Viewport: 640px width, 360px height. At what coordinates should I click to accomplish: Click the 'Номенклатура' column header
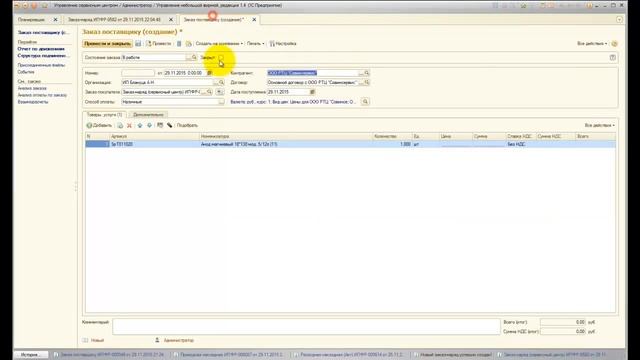point(286,136)
